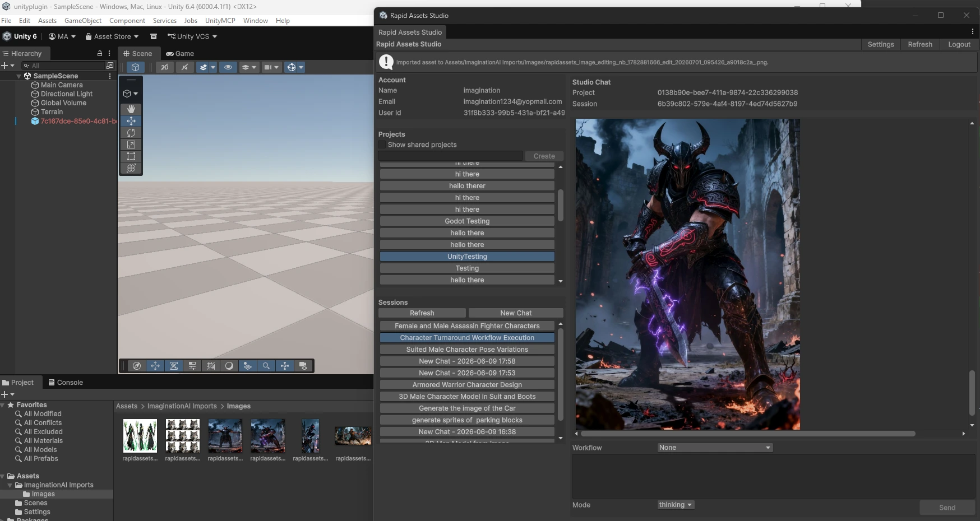Click the projects list vertical scrollbar
Screen dimensions: 980x521
(561, 206)
